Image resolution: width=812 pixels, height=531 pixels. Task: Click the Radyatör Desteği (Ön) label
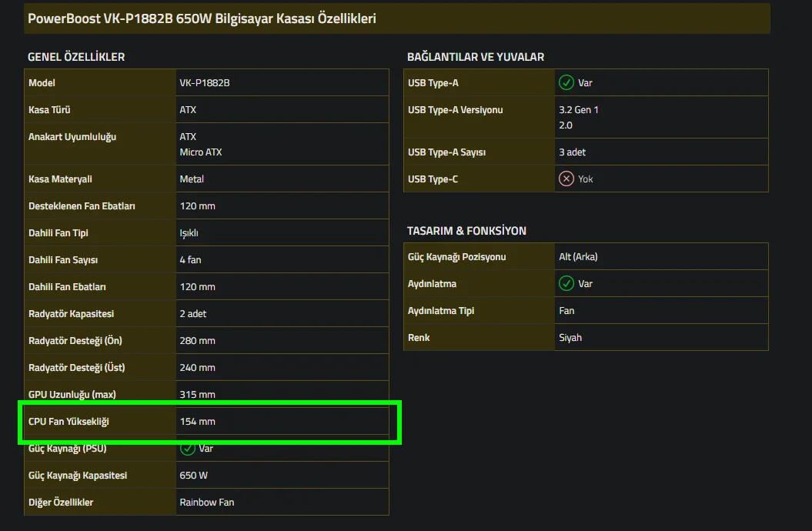(75, 341)
